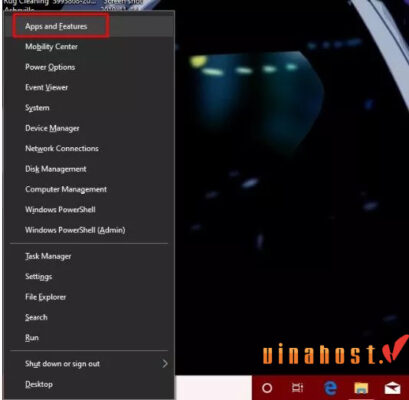The height and width of the screenshot is (400, 409).
Task: Open Settings from the menu
Action: (88, 277)
